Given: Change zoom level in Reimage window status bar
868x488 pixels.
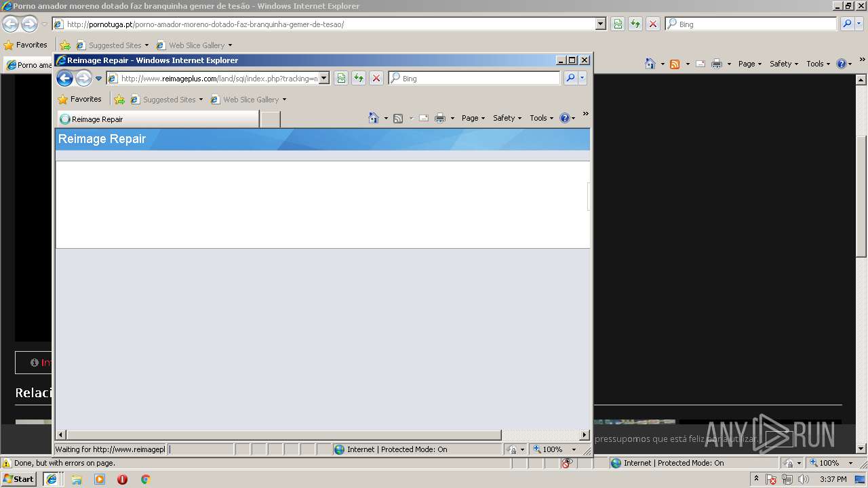Looking at the screenshot, I should (x=555, y=449).
